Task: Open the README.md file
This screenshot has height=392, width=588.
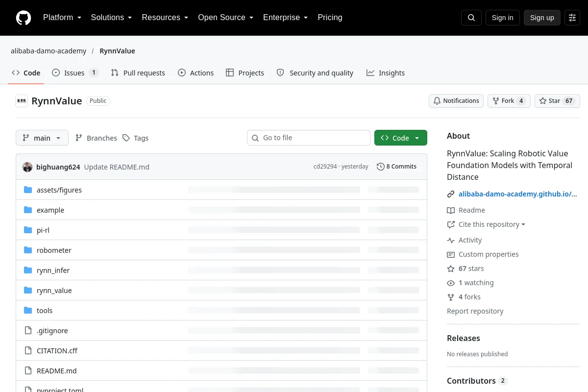Action: pos(57,371)
